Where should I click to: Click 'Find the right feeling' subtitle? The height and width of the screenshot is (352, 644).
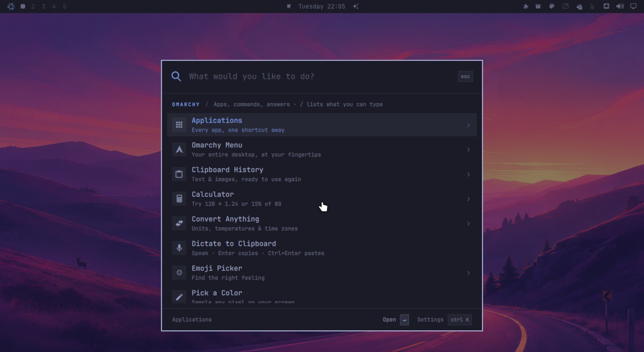(228, 278)
